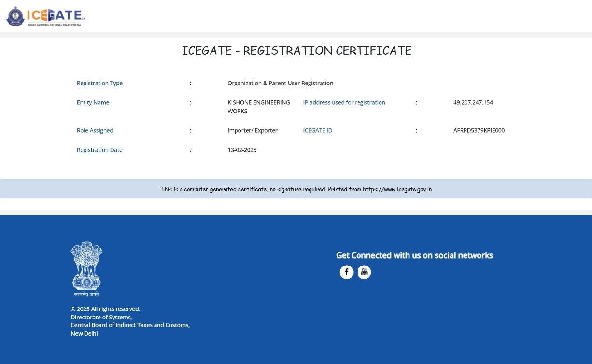The height and width of the screenshot is (364, 592).
Task: Click the Importer/ Exporter role value
Action: (252, 130)
